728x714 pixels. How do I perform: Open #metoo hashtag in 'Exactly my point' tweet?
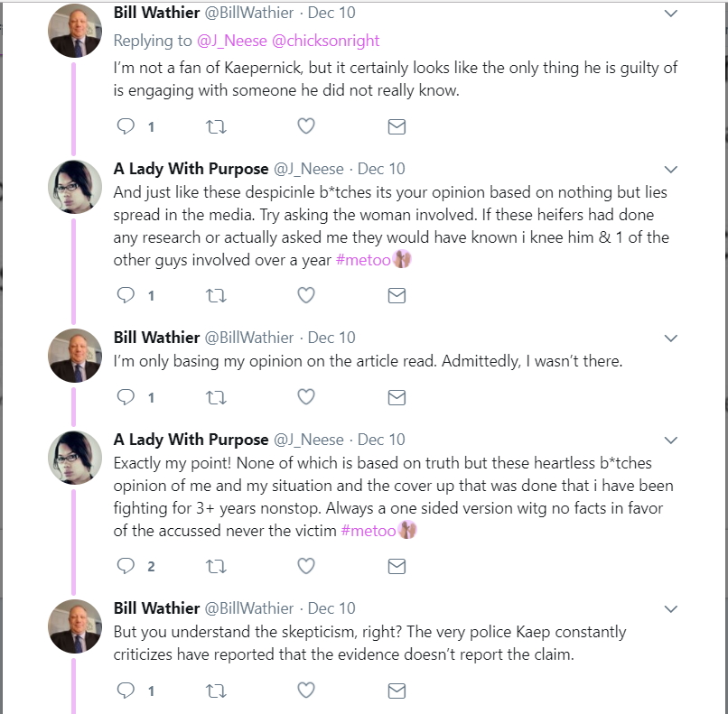point(369,530)
